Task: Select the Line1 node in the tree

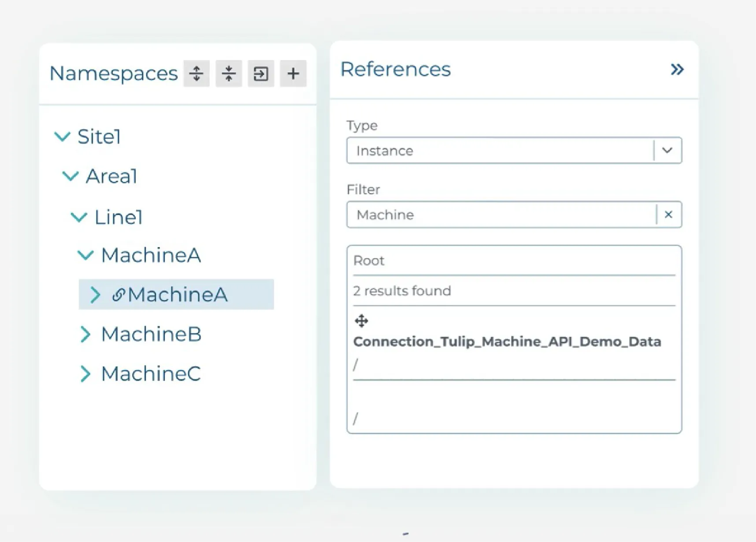Action: pos(119,217)
